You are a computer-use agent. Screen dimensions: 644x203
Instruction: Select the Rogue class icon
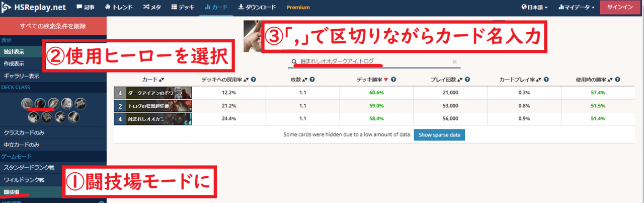34,117
